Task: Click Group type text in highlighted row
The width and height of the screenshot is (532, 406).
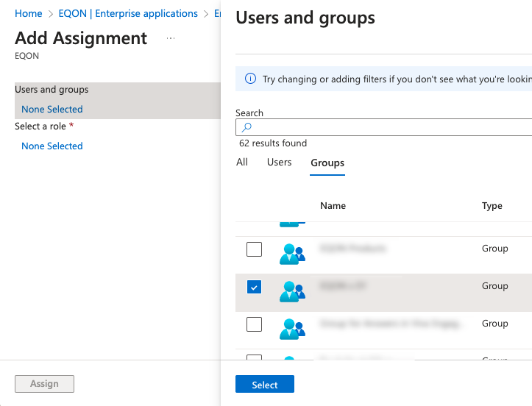Action: (x=495, y=286)
